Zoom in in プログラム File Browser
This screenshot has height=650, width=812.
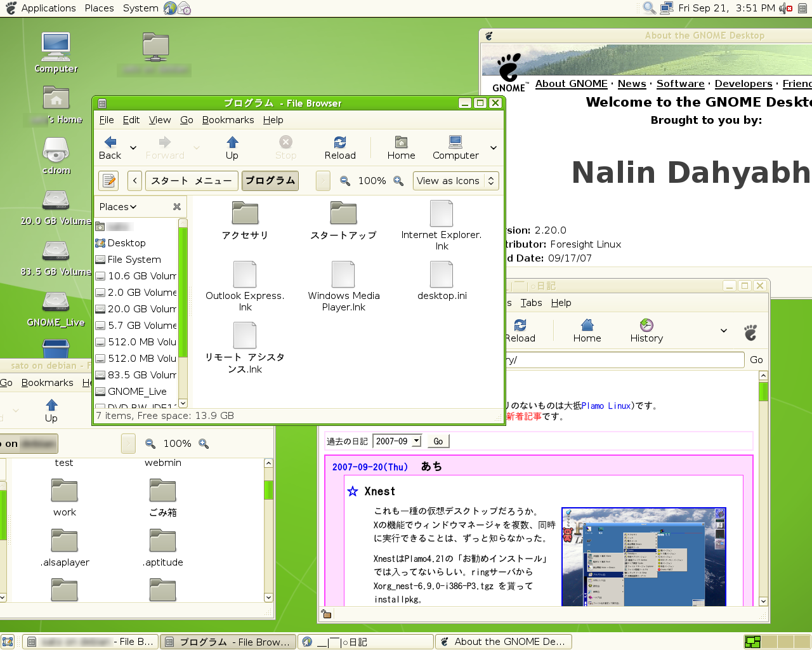coord(398,181)
